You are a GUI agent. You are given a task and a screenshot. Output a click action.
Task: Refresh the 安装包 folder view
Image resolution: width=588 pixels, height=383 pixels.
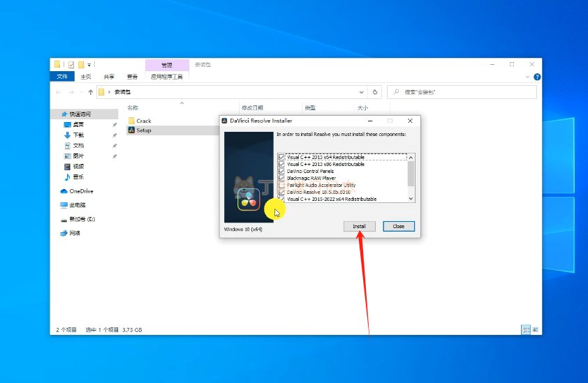tap(374, 92)
